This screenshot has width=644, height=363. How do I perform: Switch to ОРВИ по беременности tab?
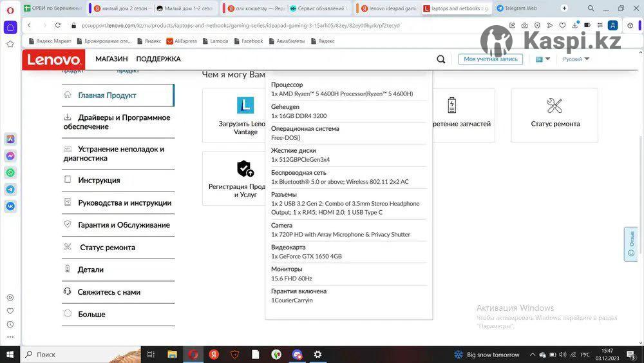pyautogui.click(x=53, y=8)
